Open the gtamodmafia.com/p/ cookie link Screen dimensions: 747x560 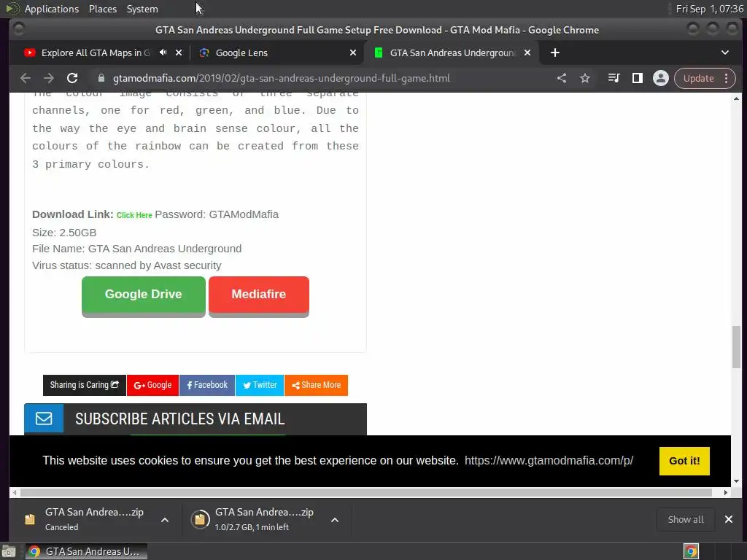tap(549, 461)
